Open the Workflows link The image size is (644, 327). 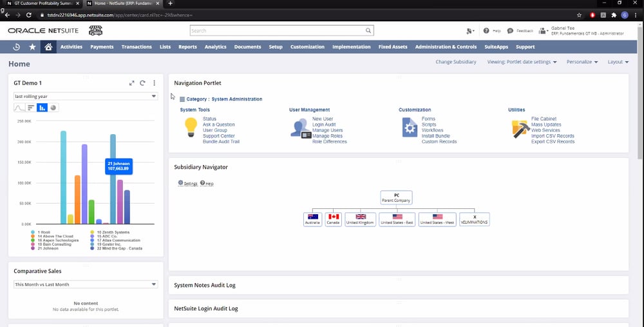pos(433,130)
